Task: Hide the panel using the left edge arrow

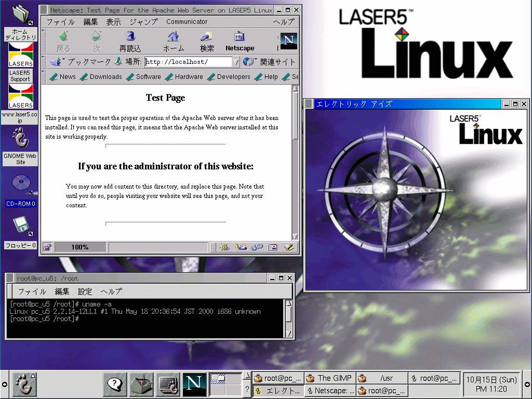Action: [x=4, y=384]
